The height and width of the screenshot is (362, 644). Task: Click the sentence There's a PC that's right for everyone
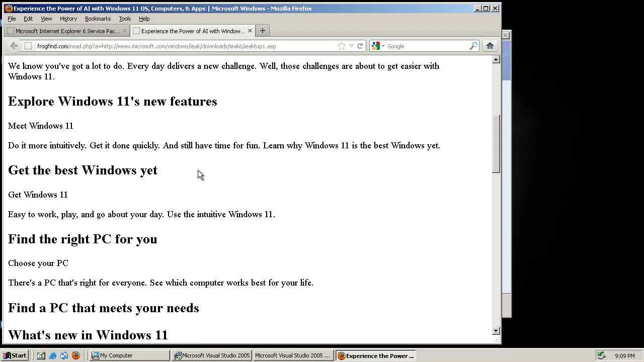tap(160, 283)
